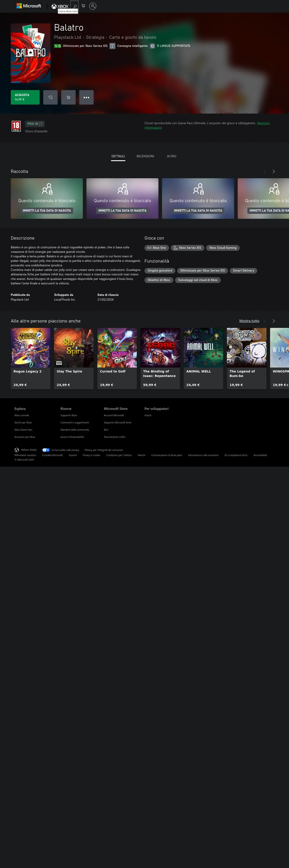Click the globe icon beside Italiano (Italia)
This screenshot has height=868, width=289.
(x=16, y=450)
